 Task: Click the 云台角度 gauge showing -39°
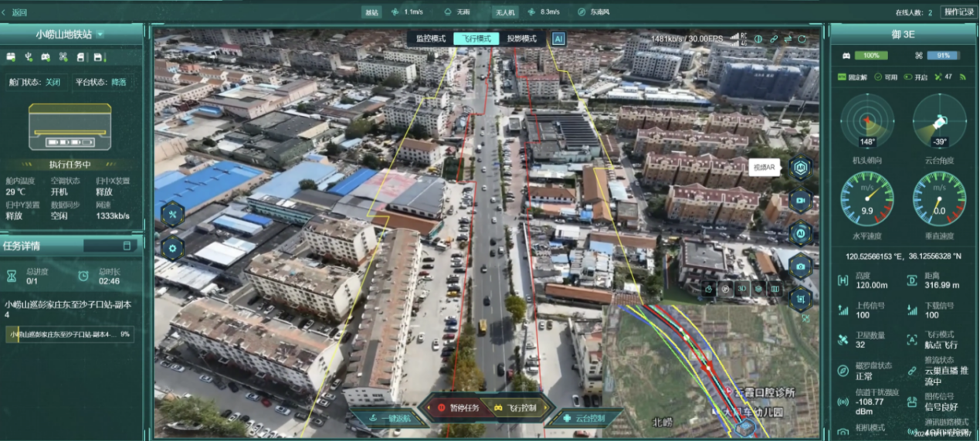(939, 121)
